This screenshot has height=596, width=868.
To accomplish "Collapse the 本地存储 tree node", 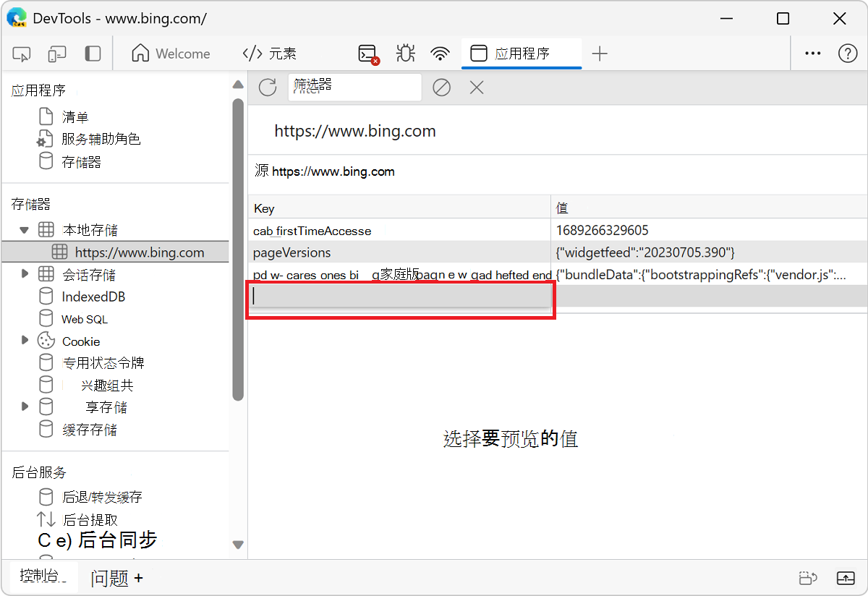I will [x=24, y=230].
